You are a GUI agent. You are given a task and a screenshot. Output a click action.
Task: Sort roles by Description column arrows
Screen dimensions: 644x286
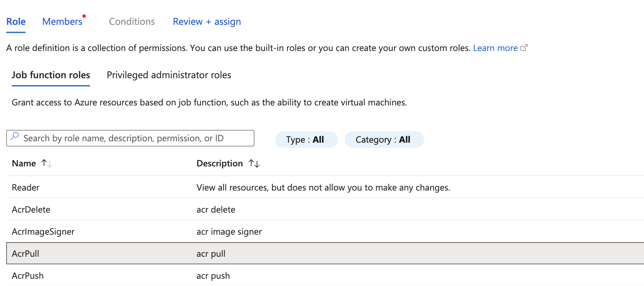254,163
